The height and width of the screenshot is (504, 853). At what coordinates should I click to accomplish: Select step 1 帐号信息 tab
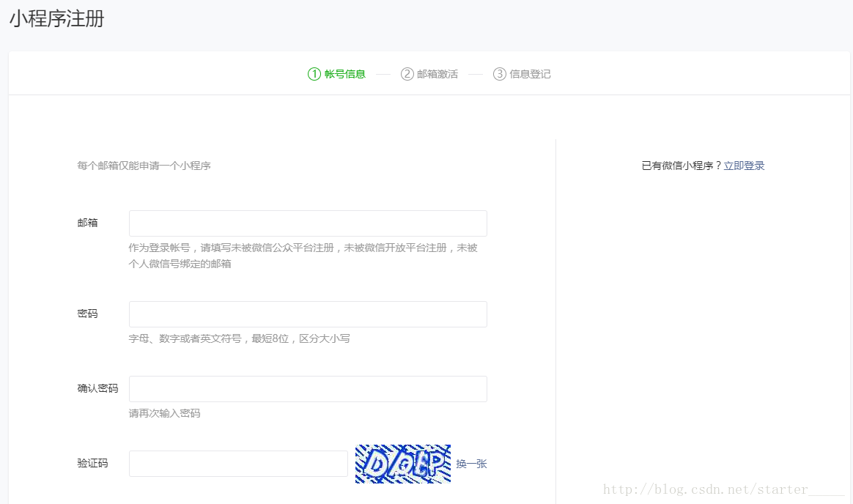point(337,74)
